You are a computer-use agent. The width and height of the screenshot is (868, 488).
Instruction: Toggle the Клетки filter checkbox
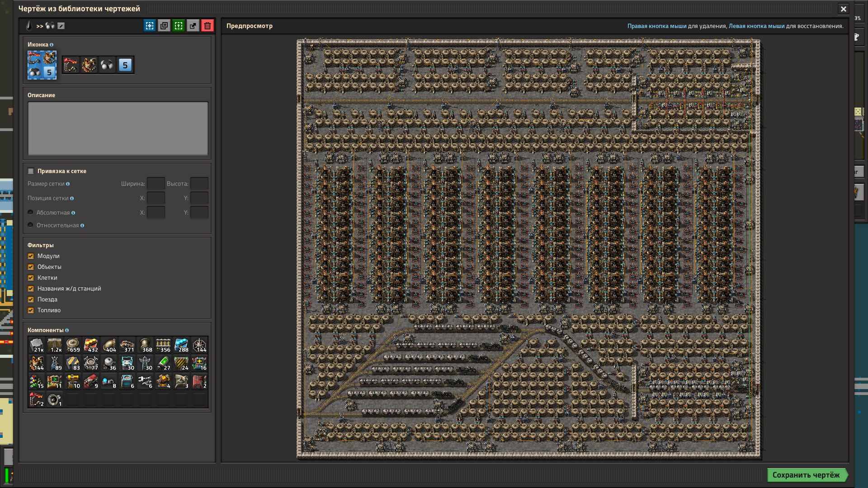point(31,277)
